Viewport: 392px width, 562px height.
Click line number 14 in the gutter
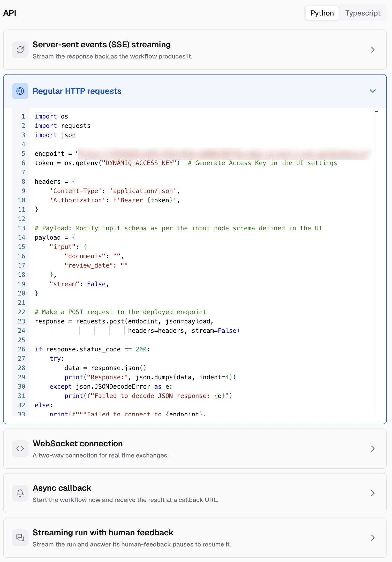pyautogui.click(x=22, y=238)
